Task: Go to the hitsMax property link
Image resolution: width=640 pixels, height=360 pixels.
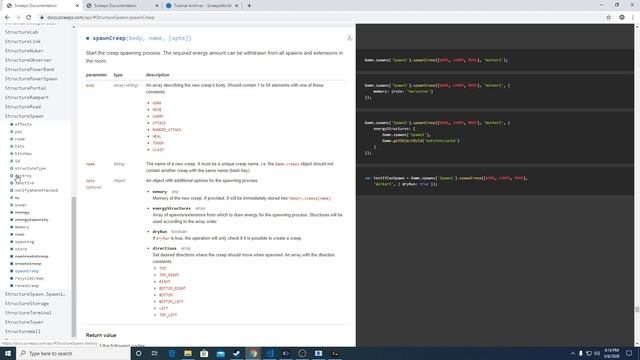Action: [23, 154]
